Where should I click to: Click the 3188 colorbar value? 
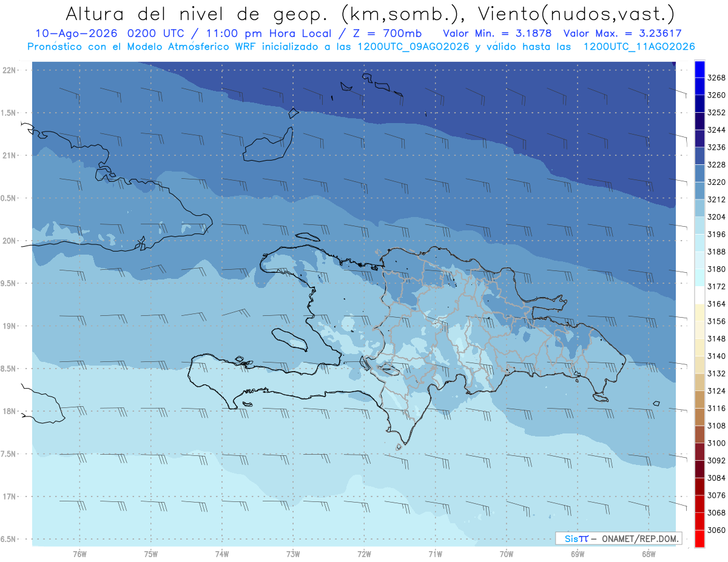(x=716, y=252)
